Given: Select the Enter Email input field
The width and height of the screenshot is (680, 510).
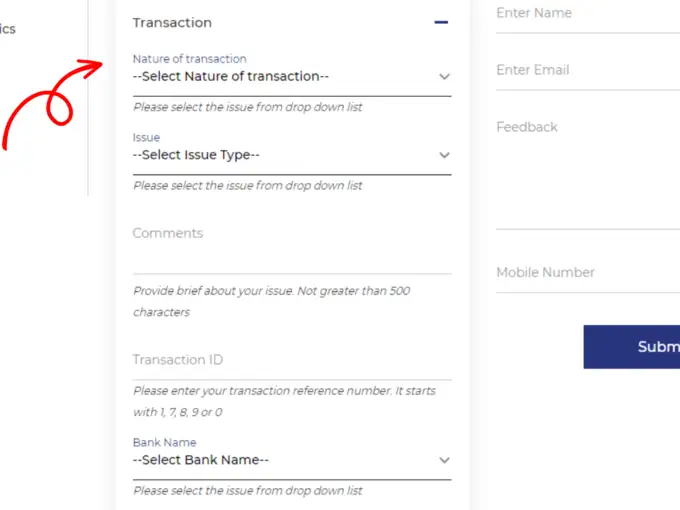Looking at the screenshot, I should (587, 70).
